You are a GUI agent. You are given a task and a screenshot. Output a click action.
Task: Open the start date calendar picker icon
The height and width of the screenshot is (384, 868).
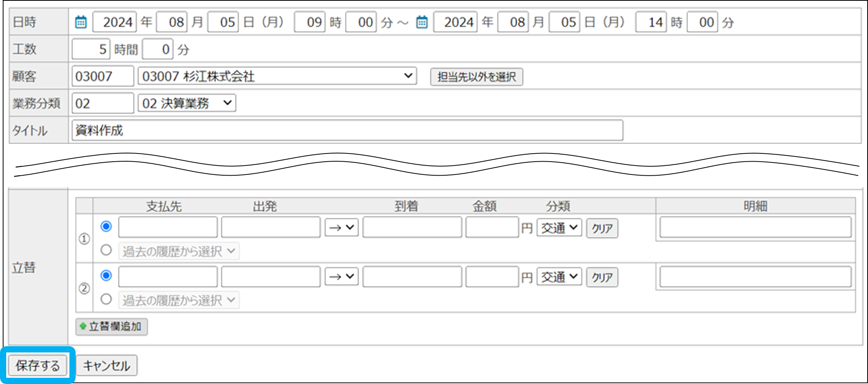(81, 22)
